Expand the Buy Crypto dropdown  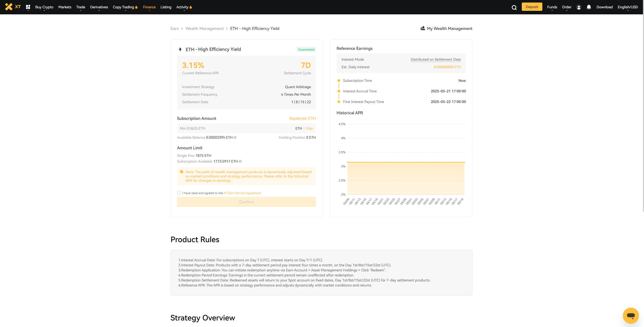44,7
